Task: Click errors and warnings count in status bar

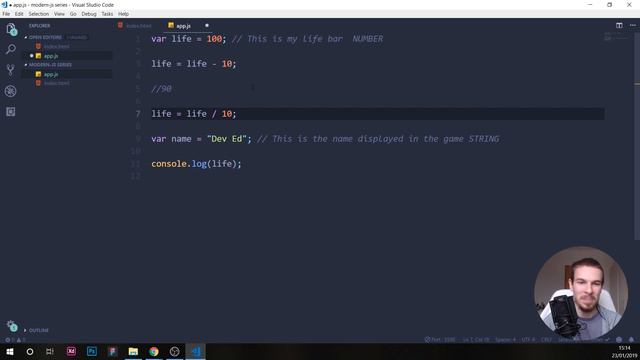Action: [x=15, y=340]
